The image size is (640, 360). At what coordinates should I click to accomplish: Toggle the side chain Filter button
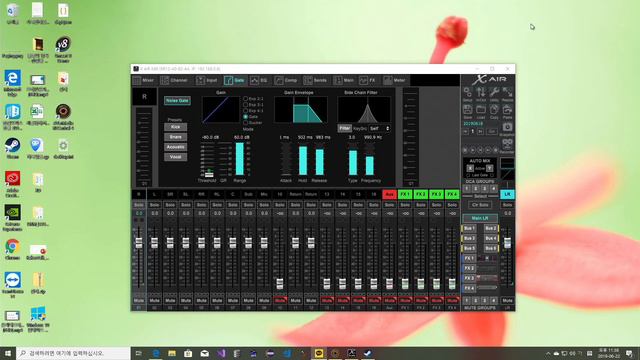click(x=344, y=128)
